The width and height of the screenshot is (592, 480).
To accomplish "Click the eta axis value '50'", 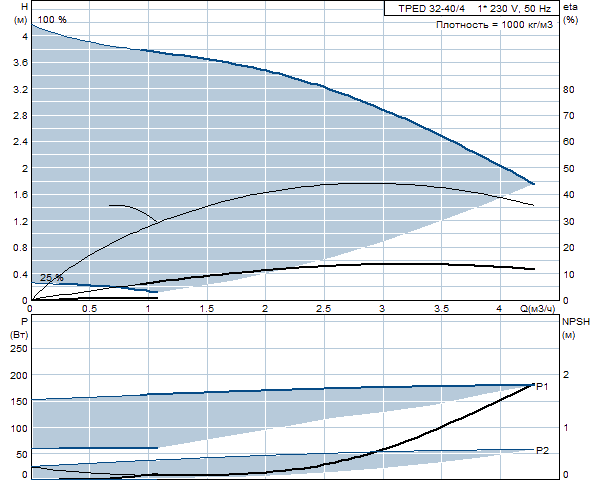I will tap(569, 168).
